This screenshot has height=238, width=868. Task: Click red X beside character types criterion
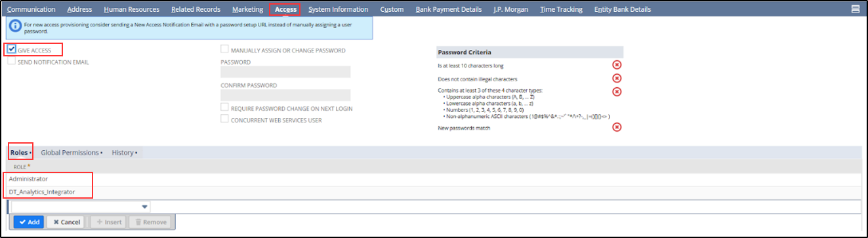pyautogui.click(x=617, y=91)
